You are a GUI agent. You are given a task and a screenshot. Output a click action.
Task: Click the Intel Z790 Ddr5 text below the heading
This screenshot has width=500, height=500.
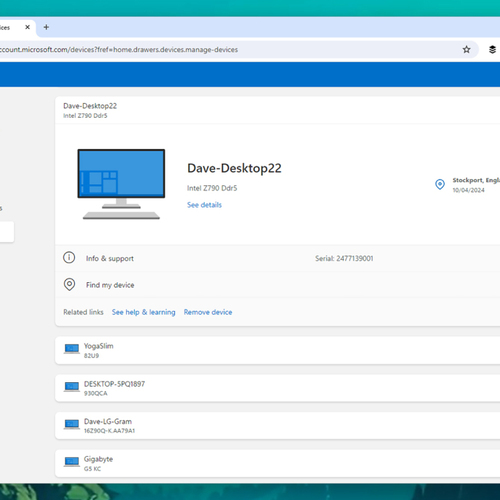point(212,188)
